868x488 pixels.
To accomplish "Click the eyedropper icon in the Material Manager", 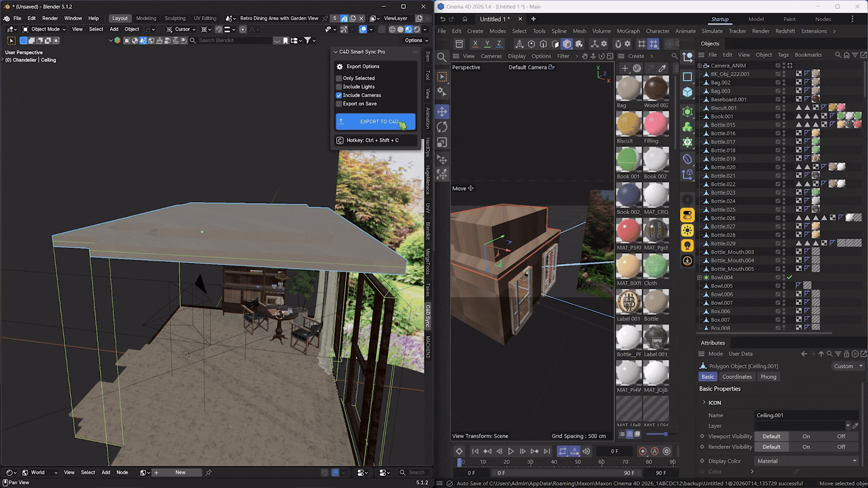I will click(663, 68).
